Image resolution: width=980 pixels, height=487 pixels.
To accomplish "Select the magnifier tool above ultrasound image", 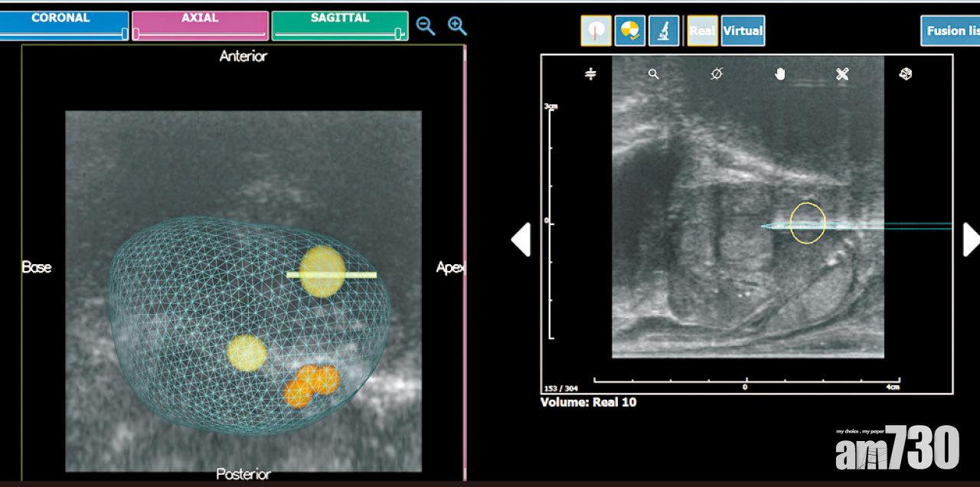I will 653,74.
